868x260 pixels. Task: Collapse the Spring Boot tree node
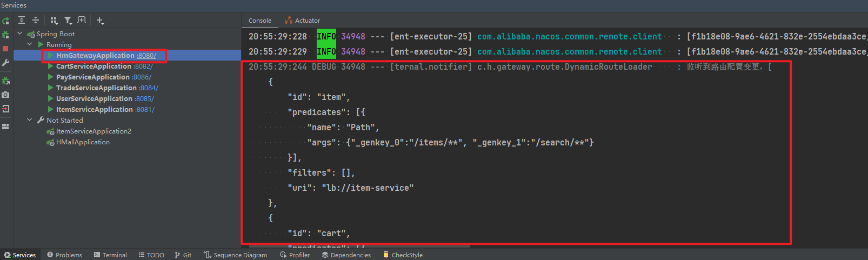(x=20, y=34)
